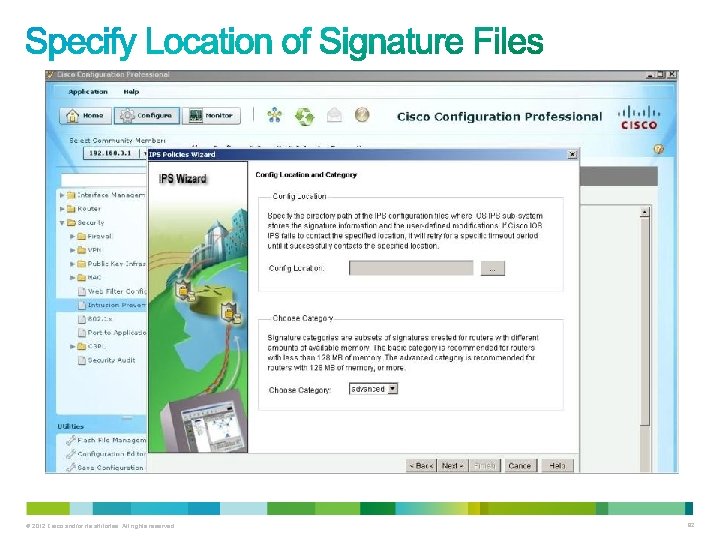This screenshot has height=540, width=720.
Task: Expand the Interface Management folder
Action: point(62,195)
